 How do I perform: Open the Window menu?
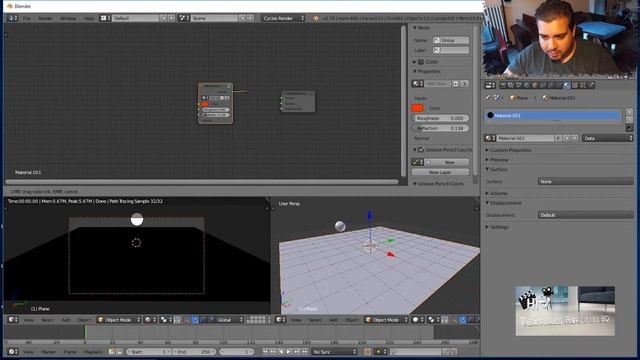pyautogui.click(x=68, y=18)
